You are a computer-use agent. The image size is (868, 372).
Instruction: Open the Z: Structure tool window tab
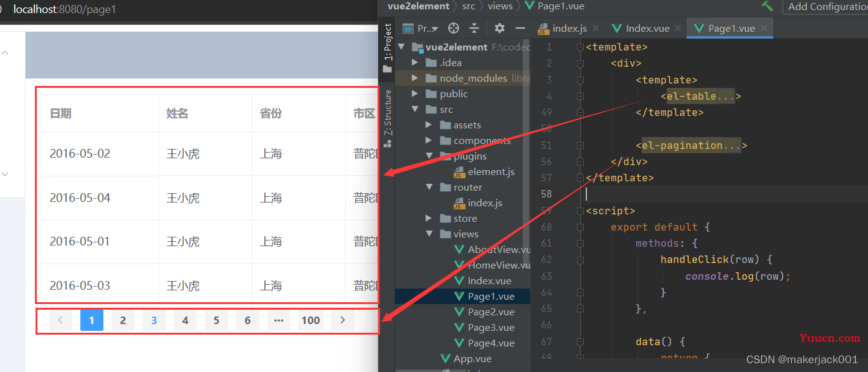388,118
